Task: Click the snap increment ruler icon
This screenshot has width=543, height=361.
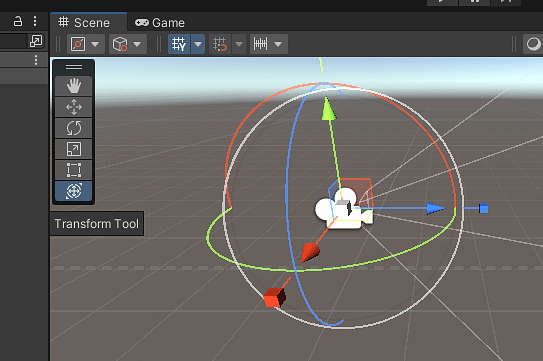Action: tap(260, 44)
